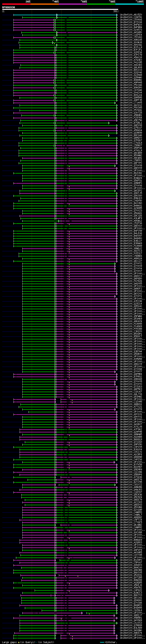Select hit UniRef100_A7A1L9
Viewport: 146px width, 644px height.
[x=131, y=151]
